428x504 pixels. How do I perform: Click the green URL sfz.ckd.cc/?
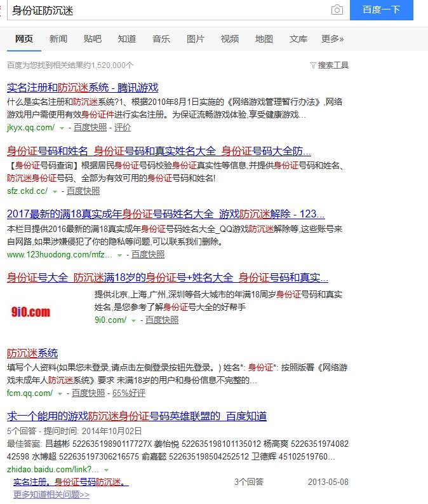(x=27, y=191)
